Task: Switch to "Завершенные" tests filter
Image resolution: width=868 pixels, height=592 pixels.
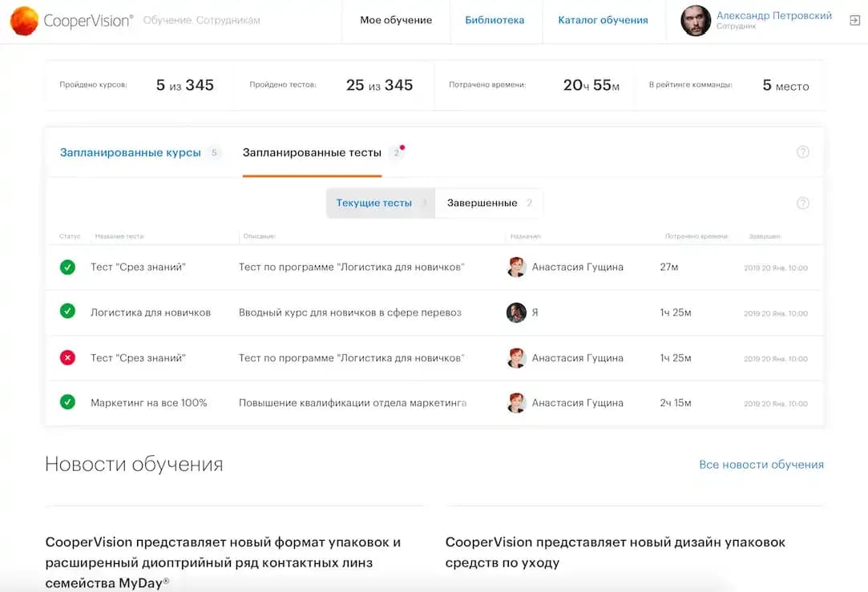Action: pyautogui.click(x=482, y=203)
